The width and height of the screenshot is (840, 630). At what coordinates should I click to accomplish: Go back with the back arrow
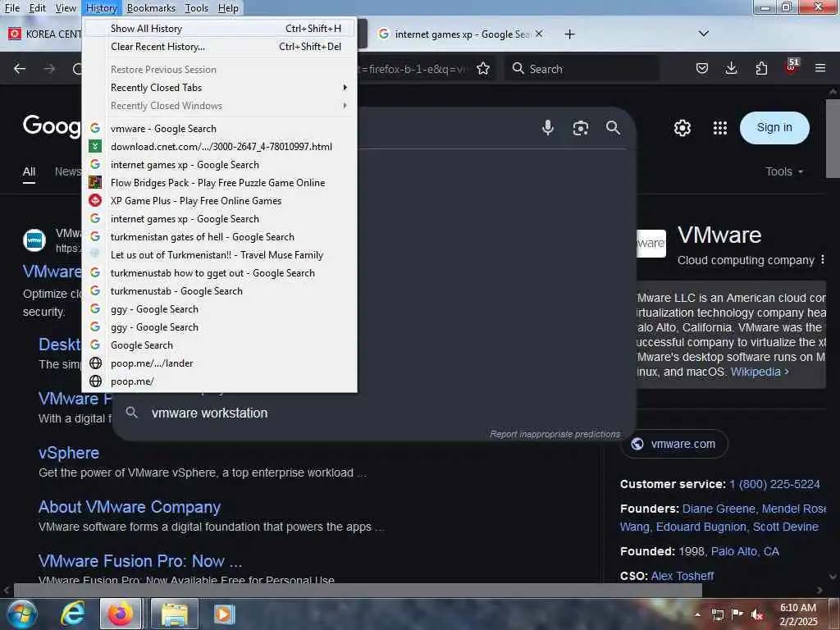click(20, 69)
